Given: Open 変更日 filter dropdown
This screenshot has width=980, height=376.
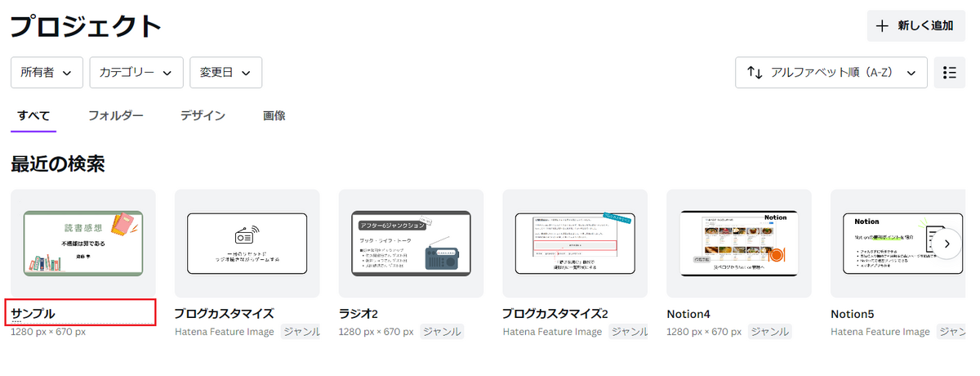Looking at the screenshot, I should 225,73.
